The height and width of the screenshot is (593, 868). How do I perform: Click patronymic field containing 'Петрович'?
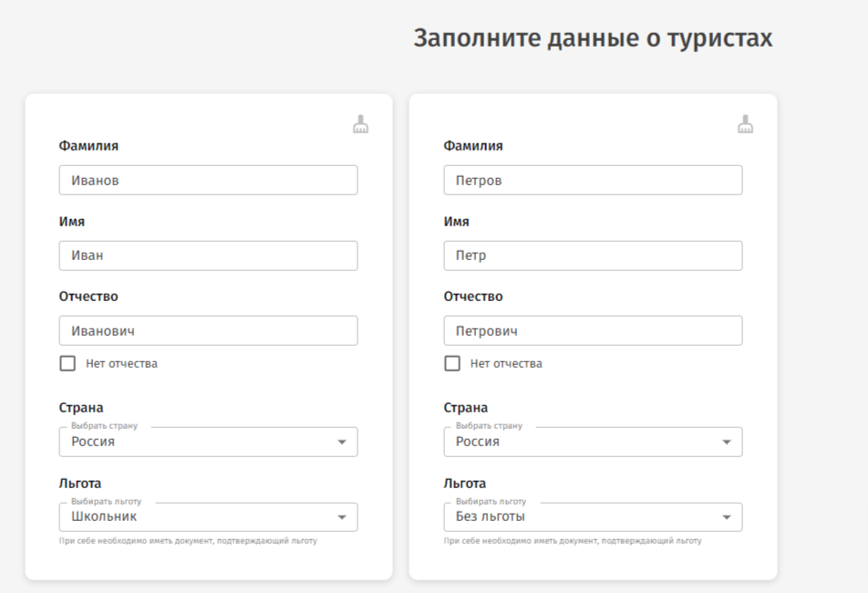[x=593, y=331]
